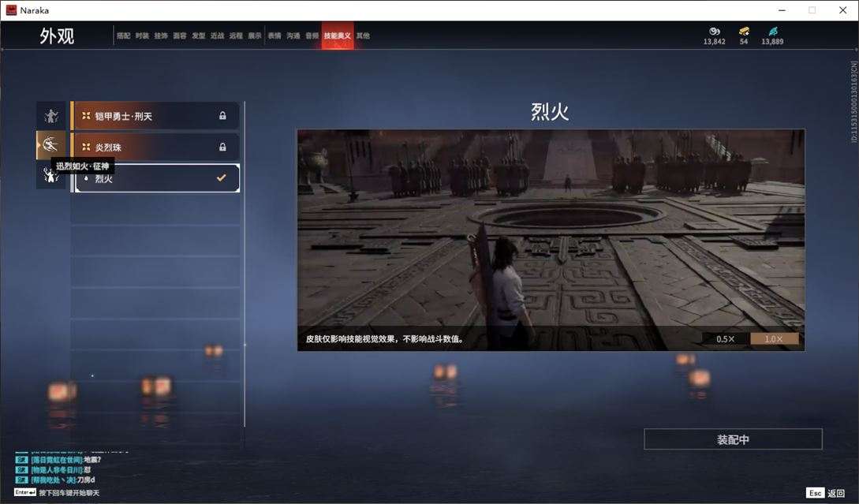
Task: Click the Esc 返回 back button
Action: pos(826,493)
